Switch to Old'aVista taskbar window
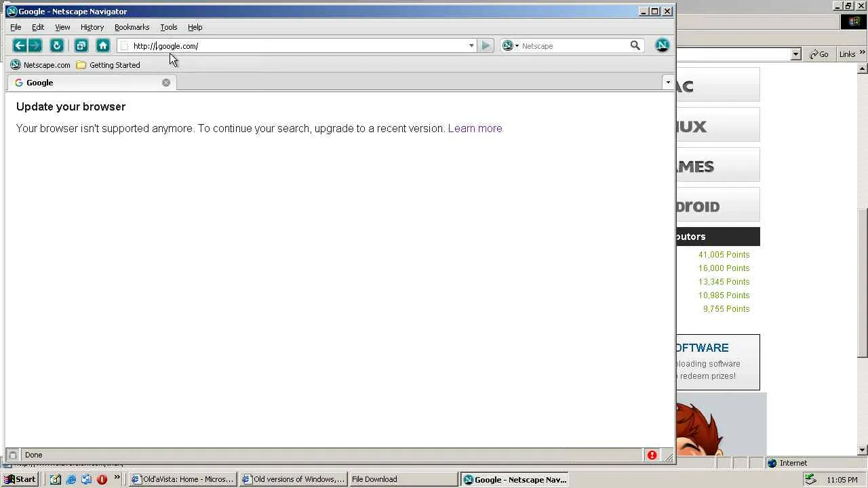This screenshot has height=488, width=868. (x=183, y=479)
